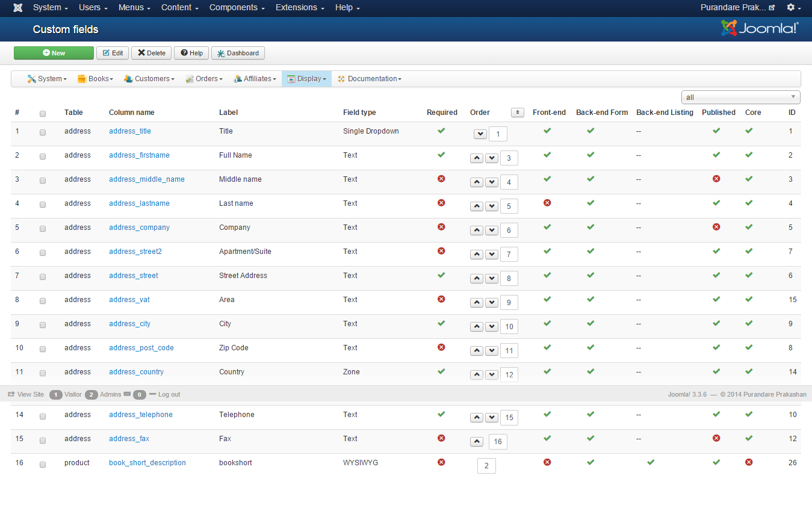The width and height of the screenshot is (812, 514).
Task: Open the Extensions menu in top bar
Action: click(300, 8)
